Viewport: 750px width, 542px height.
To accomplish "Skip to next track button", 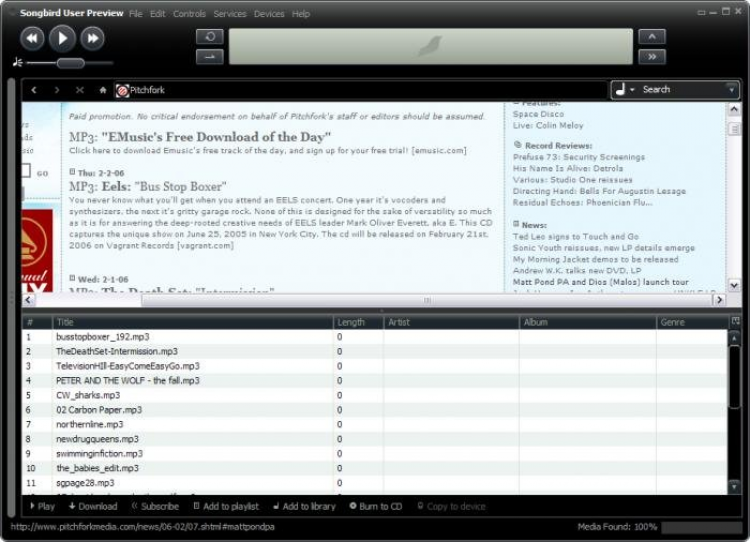I will click(x=92, y=38).
